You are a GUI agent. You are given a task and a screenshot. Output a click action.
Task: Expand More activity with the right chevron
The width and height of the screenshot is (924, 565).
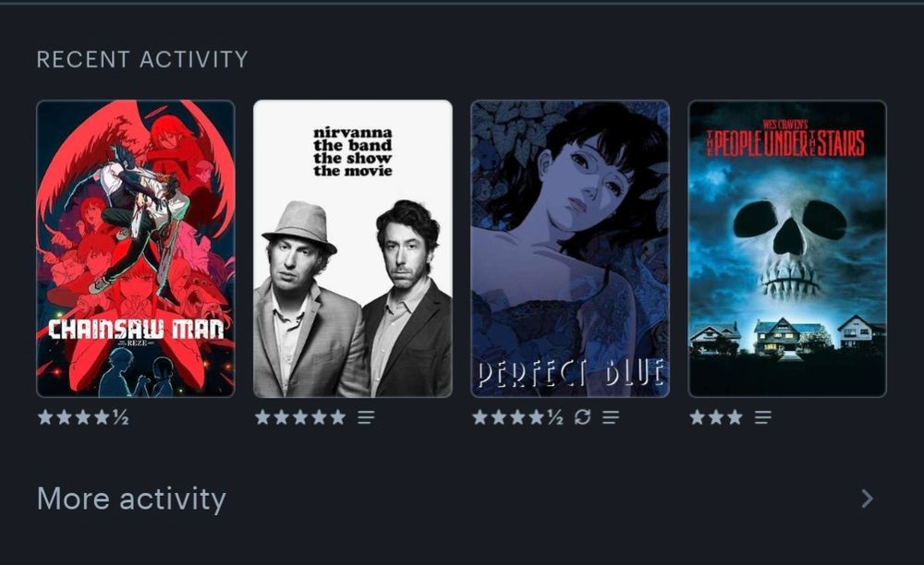click(x=867, y=499)
